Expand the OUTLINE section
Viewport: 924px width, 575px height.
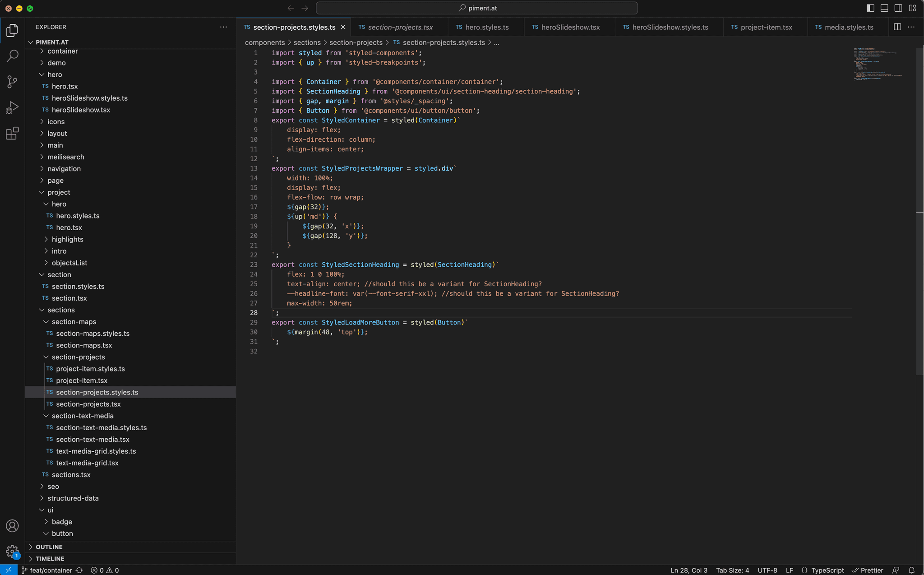click(x=49, y=547)
